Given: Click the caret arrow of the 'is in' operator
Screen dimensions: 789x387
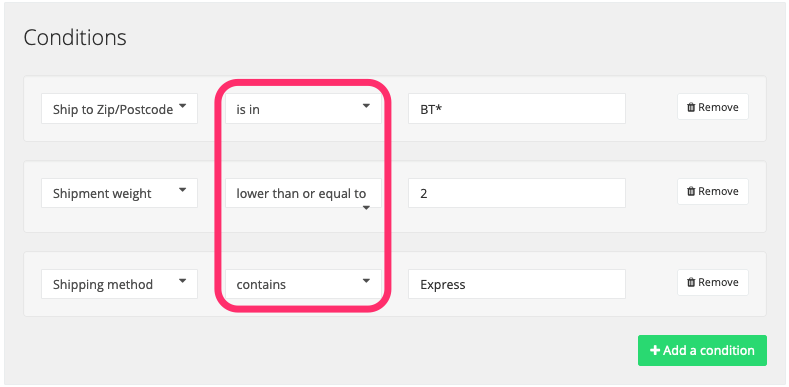Looking at the screenshot, I should coord(366,106).
